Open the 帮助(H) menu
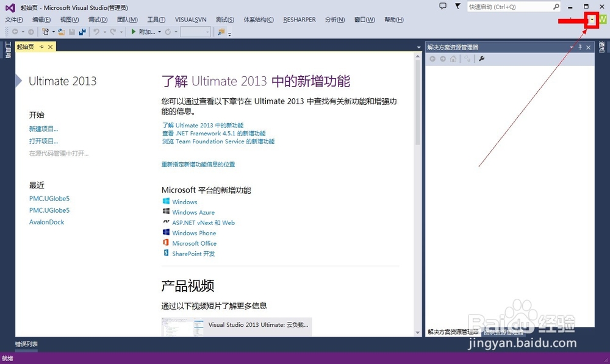 tap(393, 20)
